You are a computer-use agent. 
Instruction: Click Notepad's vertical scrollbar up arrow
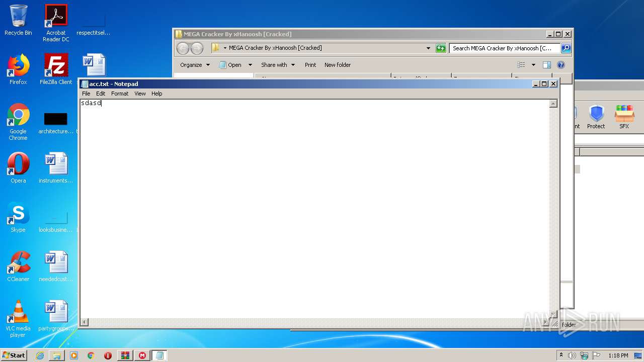click(553, 104)
